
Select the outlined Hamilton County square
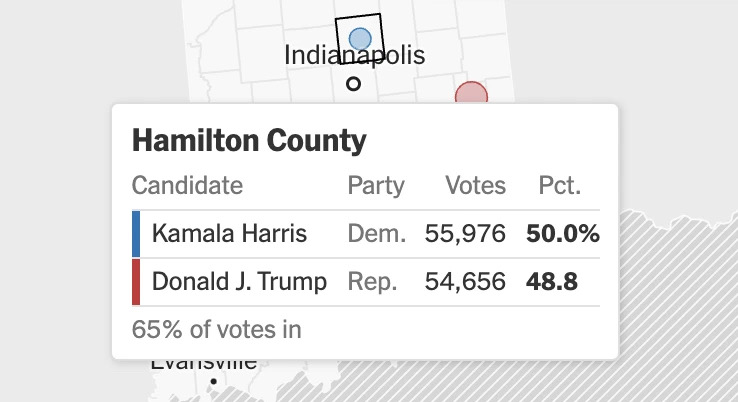pos(360,39)
